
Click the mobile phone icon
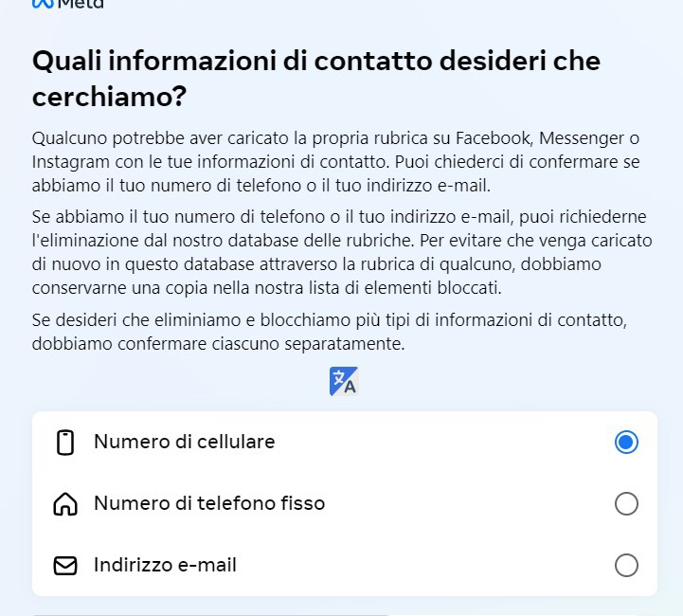(65, 443)
